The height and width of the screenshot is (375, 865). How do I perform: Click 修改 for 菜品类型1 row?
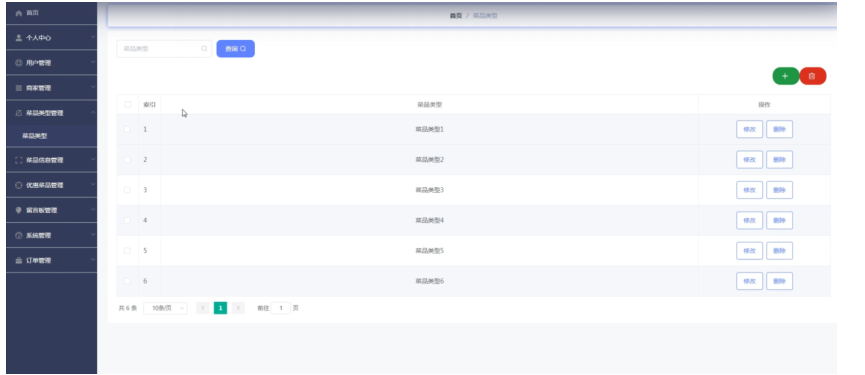pyautogui.click(x=749, y=129)
